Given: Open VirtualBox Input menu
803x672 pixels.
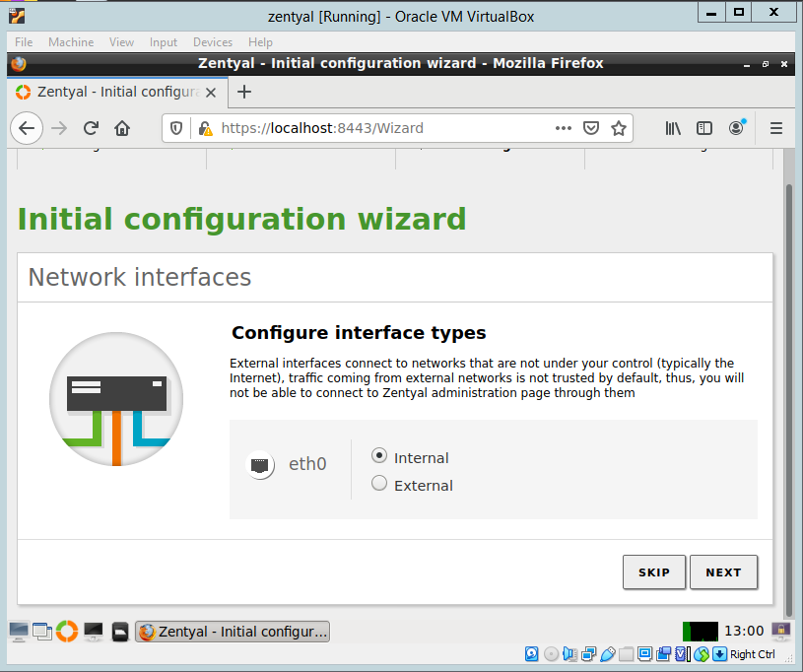Looking at the screenshot, I should point(164,42).
